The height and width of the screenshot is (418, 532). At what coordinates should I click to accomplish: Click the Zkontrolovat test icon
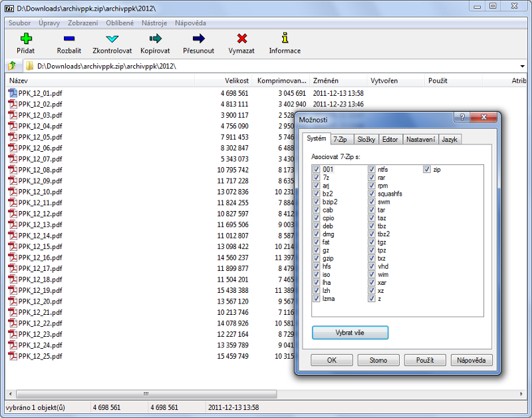[112, 39]
